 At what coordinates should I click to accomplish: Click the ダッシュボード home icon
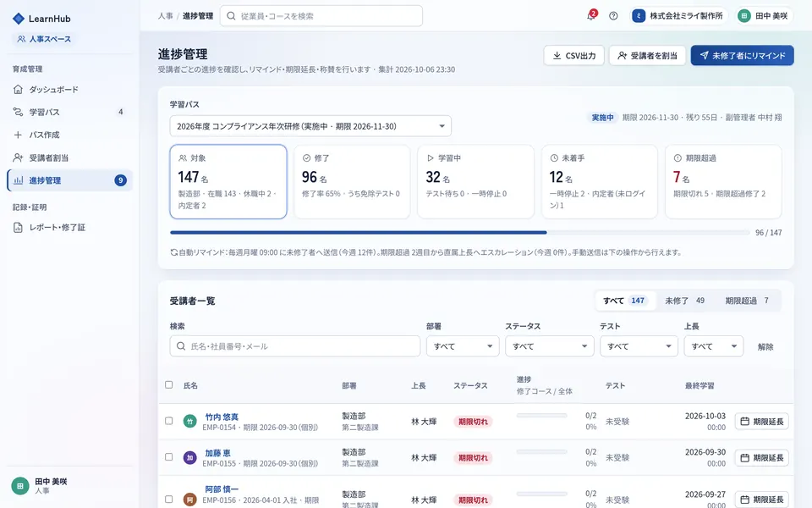pyautogui.click(x=18, y=90)
